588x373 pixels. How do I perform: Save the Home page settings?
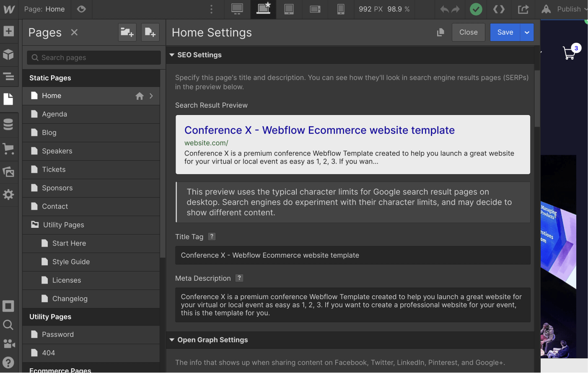click(505, 32)
